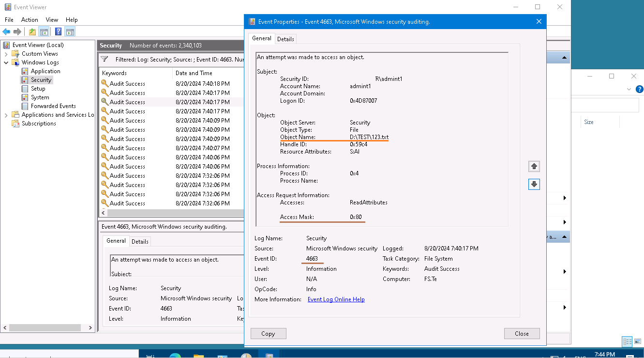Select the System log in the tree
The image size is (644, 358).
(x=40, y=97)
